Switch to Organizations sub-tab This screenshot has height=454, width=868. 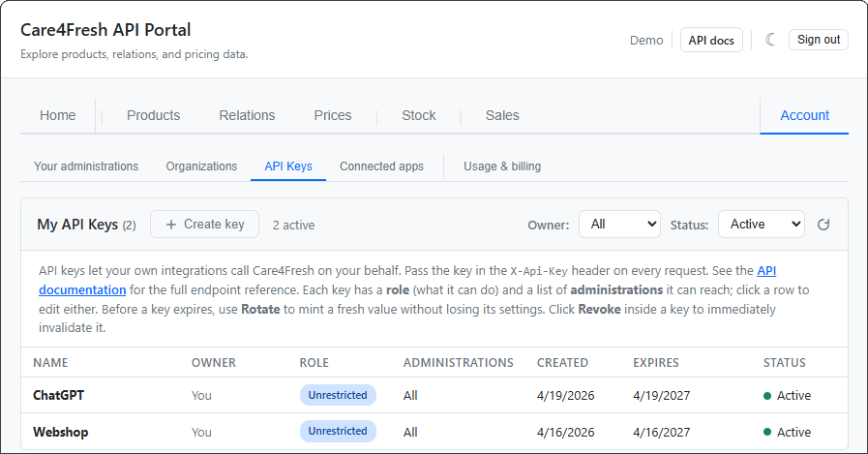201,166
